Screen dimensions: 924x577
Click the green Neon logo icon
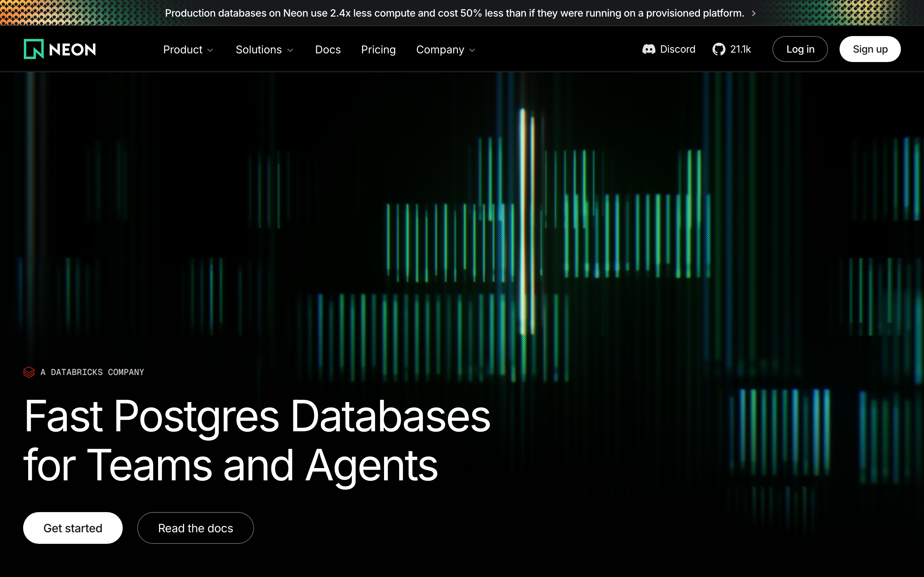tap(34, 49)
